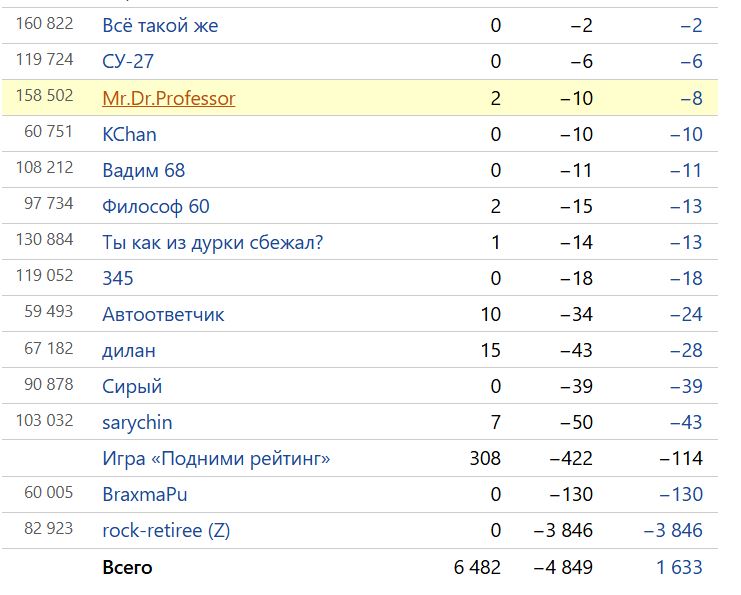Image resolution: width=741 pixels, height=595 pixels.
Task: Click the "Философ 60" username
Action: (x=156, y=206)
